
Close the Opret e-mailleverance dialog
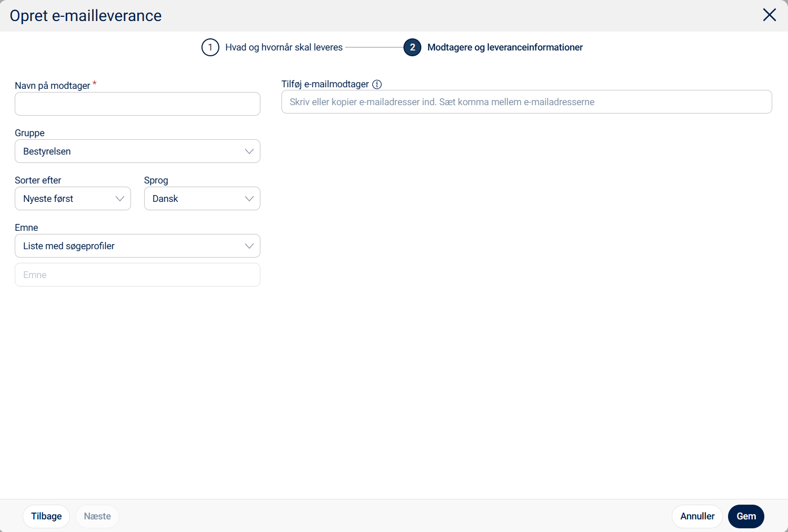[x=769, y=15]
